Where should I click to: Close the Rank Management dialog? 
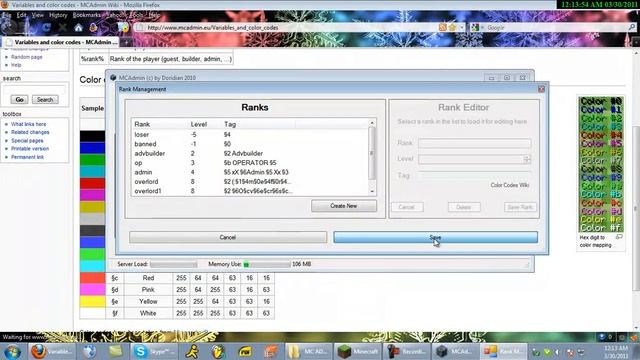[x=541, y=89]
